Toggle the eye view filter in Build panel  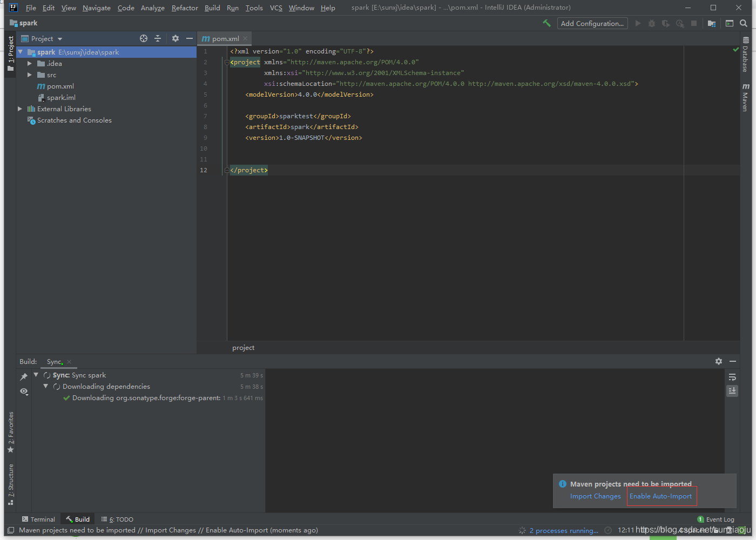coord(24,391)
